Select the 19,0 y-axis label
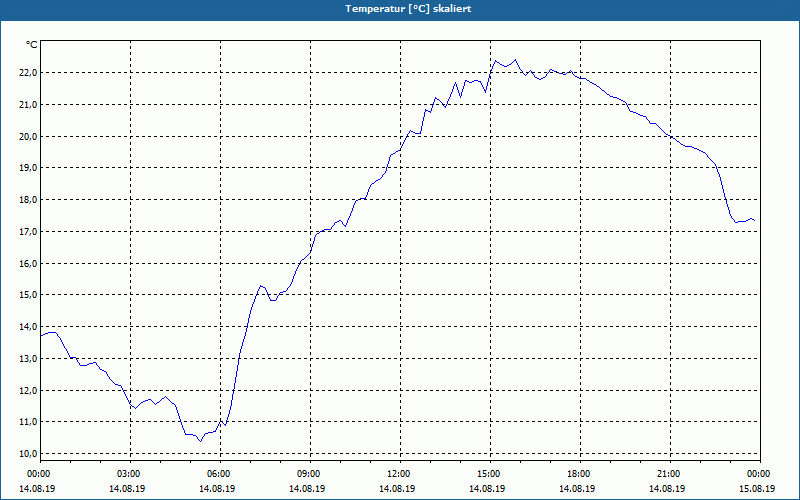This screenshot has height=500, width=800. pos(29,168)
